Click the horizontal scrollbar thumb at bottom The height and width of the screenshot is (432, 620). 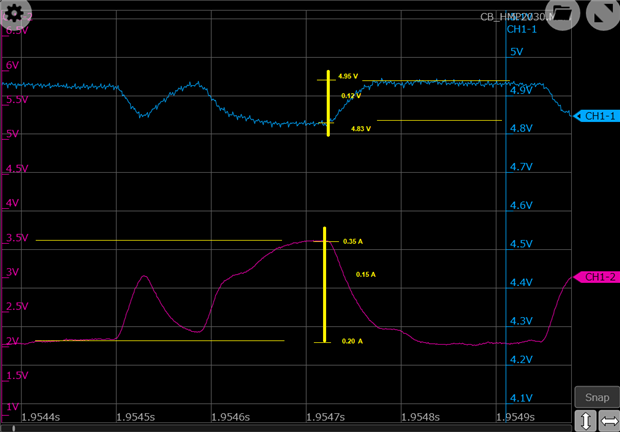[14, 428]
